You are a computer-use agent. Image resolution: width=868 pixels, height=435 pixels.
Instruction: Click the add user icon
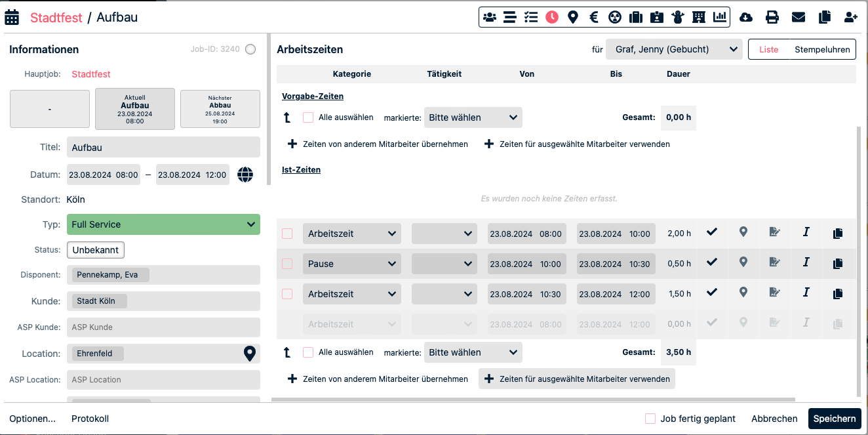click(x=850, y=18)
